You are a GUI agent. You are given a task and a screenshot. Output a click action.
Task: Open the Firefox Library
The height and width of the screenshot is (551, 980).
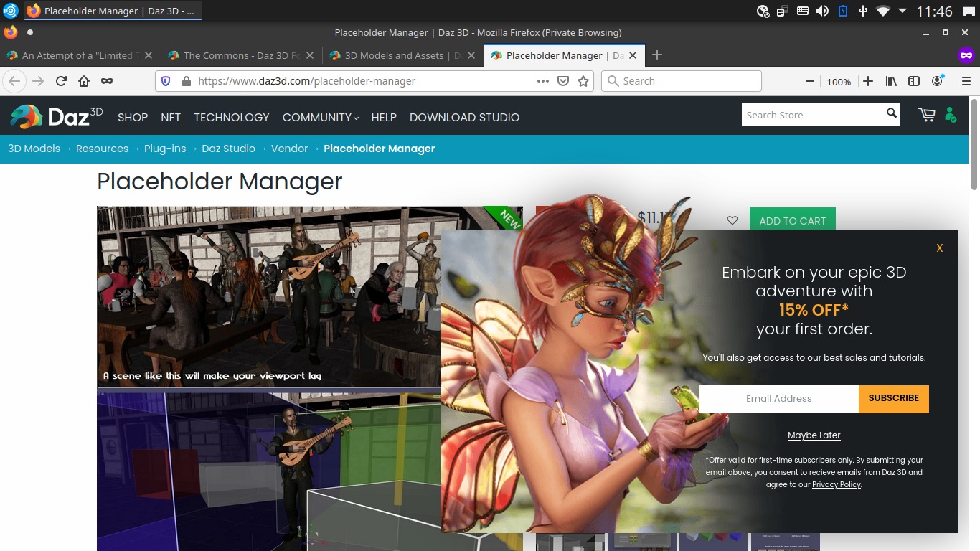coord(891,81)
